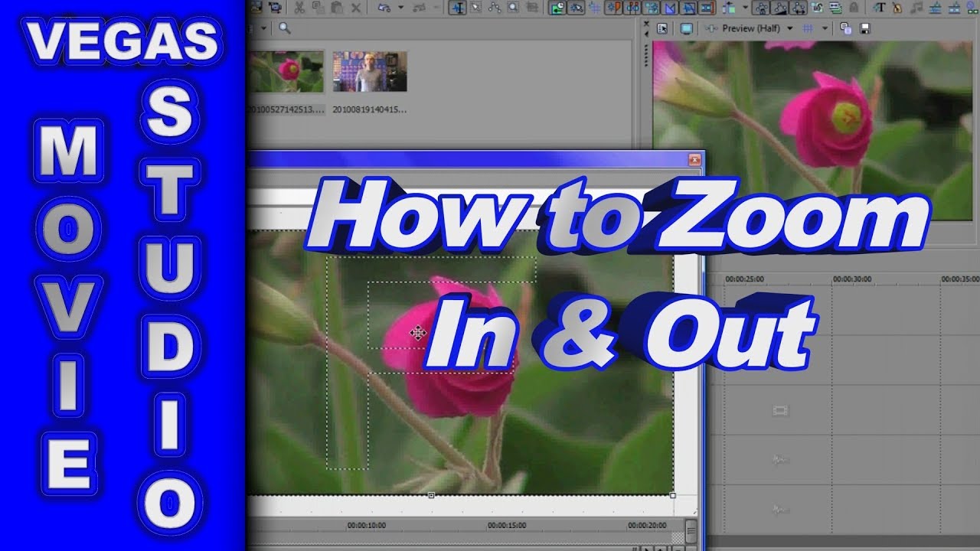This screenshot has height=551, width=980.
Task: Copy preview snapshot to clipboard
Action: [x=845, y=28]
